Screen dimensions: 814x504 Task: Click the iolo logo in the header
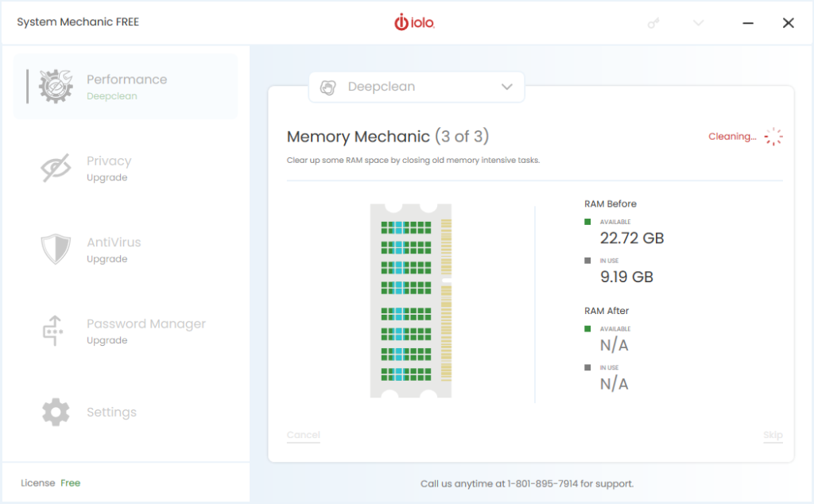point(414,21)
